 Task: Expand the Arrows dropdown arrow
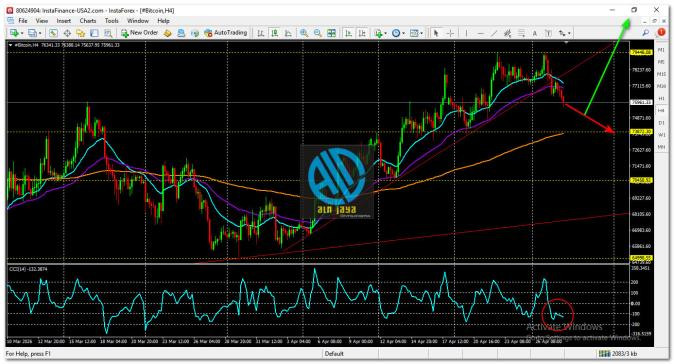pyautogui.click(x=569, y=33)
